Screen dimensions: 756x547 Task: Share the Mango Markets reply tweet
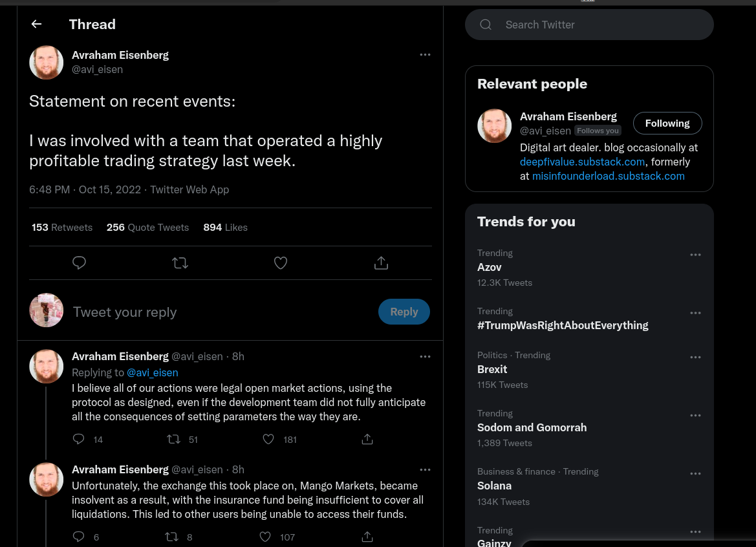click(x=367, y=537)
